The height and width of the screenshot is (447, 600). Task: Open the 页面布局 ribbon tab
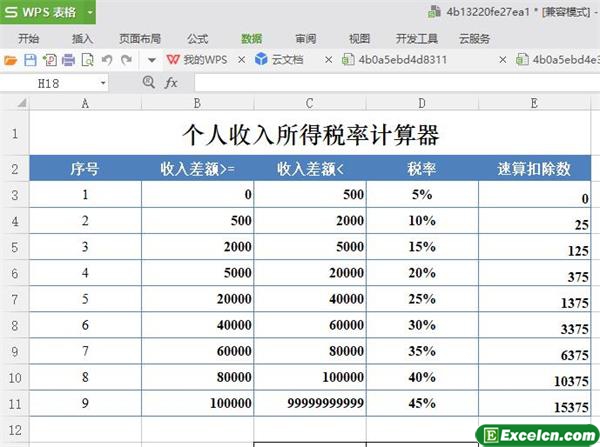tap(140, 39)
